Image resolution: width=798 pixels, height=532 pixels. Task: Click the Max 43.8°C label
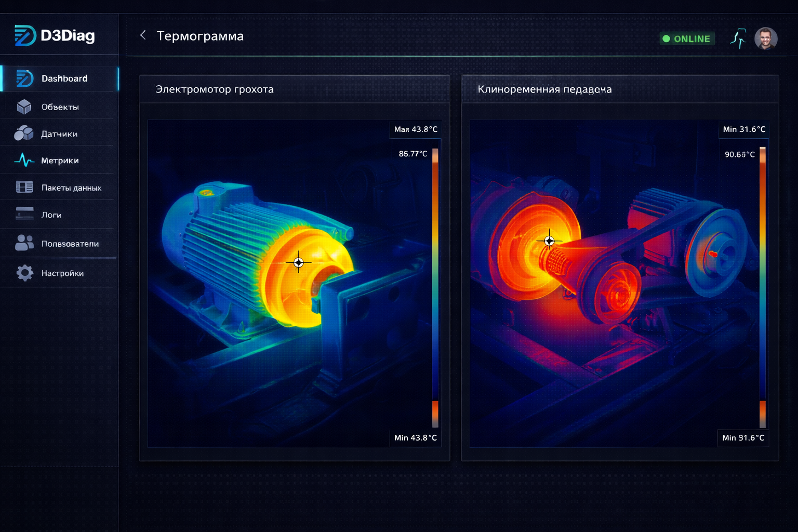tap(416, 129)
